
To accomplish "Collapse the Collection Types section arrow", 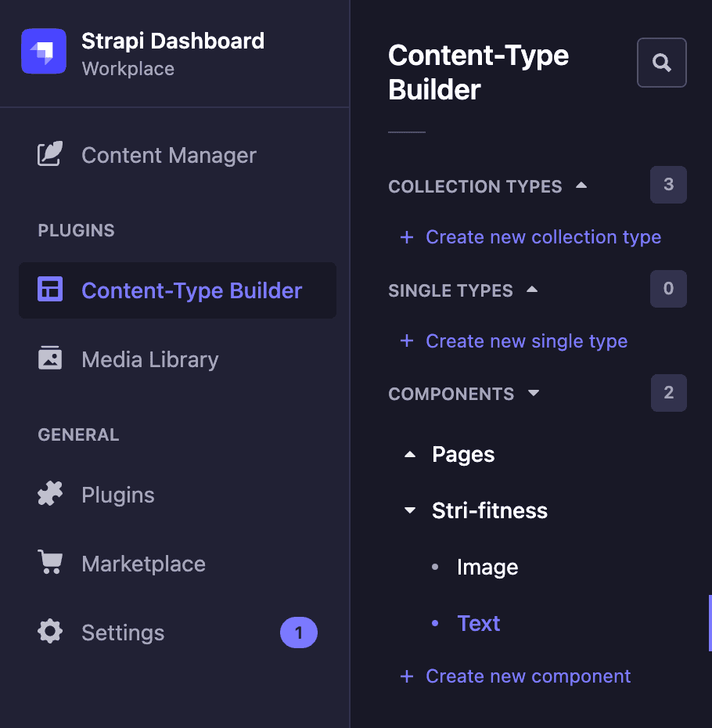I will (x=581, y=186).
